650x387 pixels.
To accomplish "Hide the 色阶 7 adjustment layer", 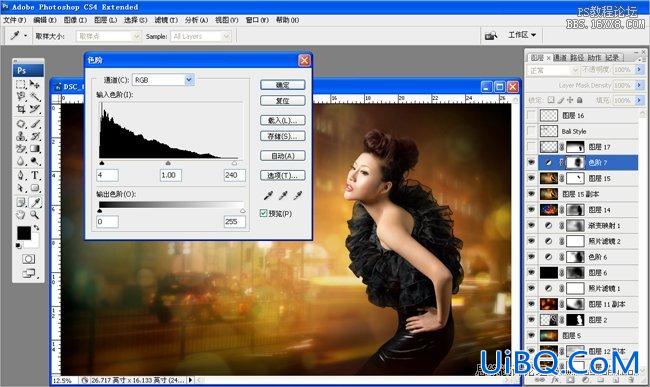I will [x=531, y=162].
